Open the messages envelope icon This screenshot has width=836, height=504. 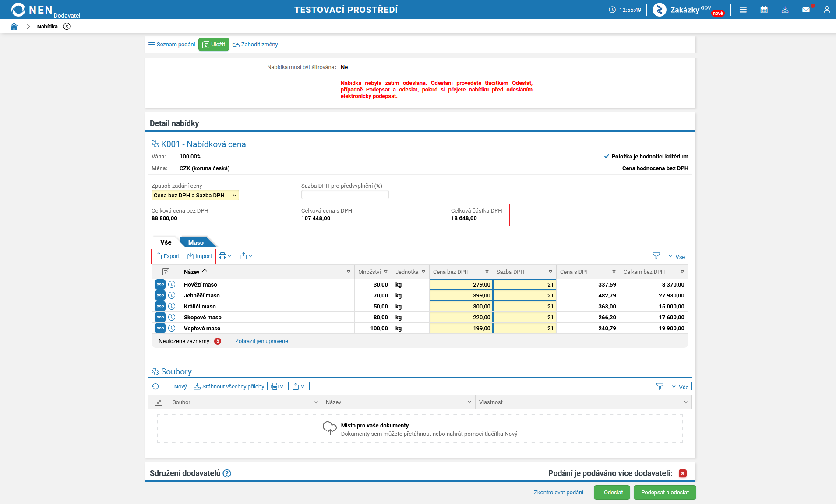(x=806, y=10)
